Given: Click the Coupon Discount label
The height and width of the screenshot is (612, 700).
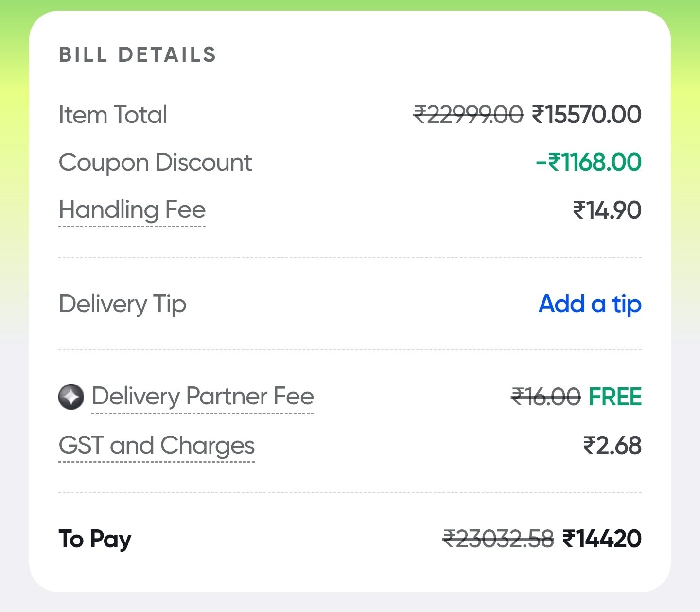Looking at the screenshot, I should click(x=155, y=162).
